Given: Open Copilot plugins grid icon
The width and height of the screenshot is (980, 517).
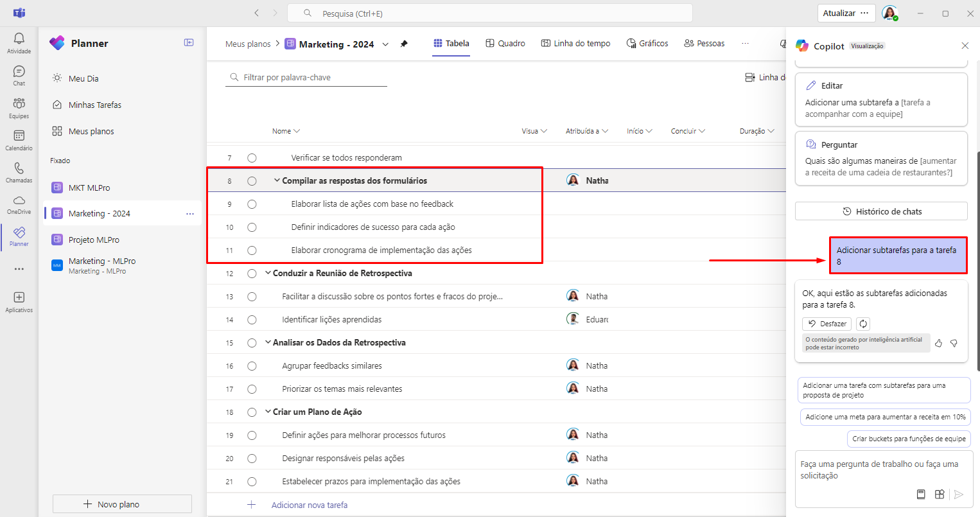Looking at the screenshot, I should [x=940, y=494].
